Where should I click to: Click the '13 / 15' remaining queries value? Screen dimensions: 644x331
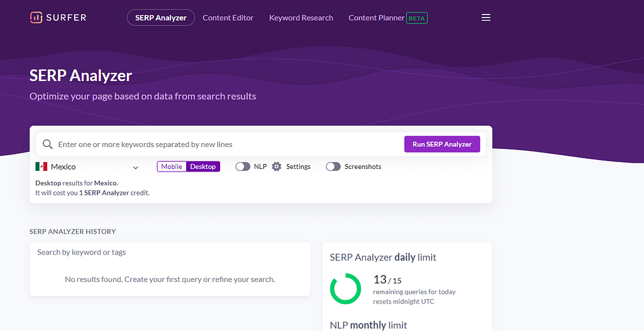point(387,279)
